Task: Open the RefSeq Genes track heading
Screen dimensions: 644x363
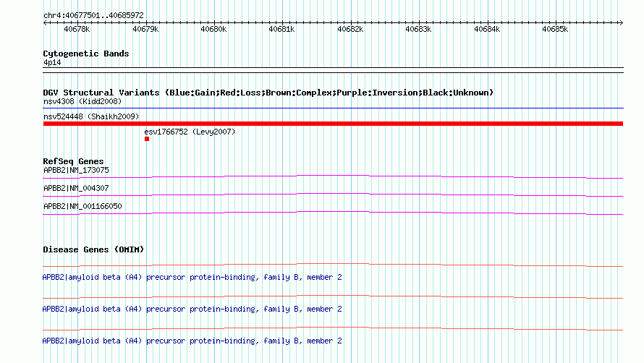Action: [74, 161]
